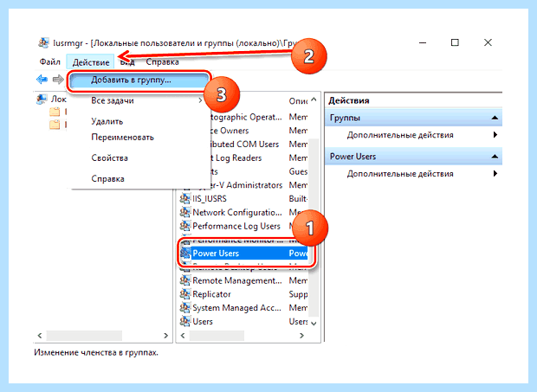
Task: Select the Cryptographic Operat... row
Action: click(x=259, y=117)
